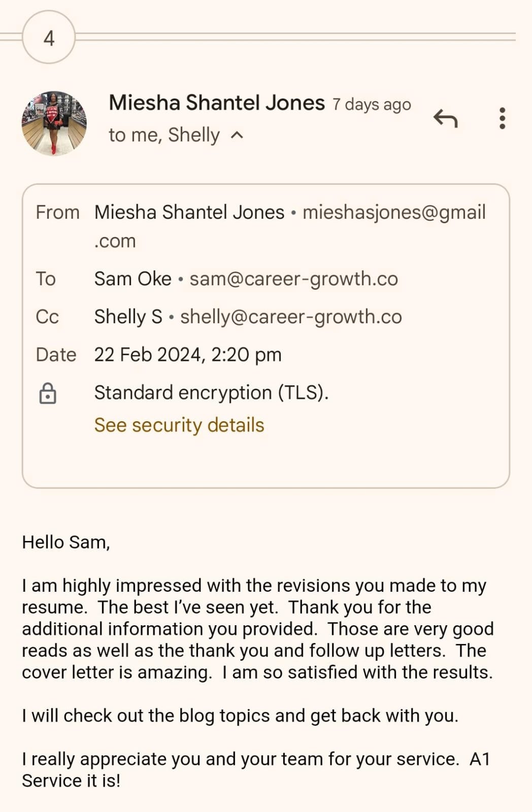This screenshot has height=812, width=532.
Task: Expand the collapsed messages count 4
Action: point(49,38)
